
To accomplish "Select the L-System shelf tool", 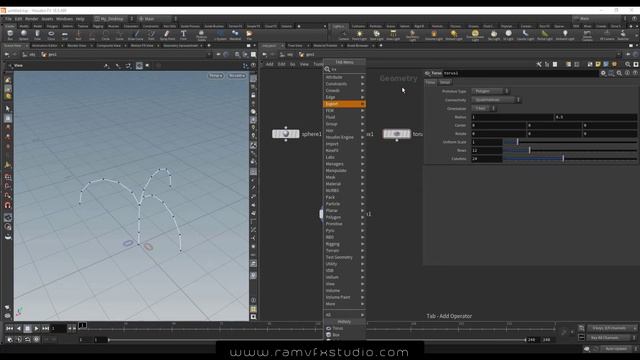I will click(x=220, y=36).
